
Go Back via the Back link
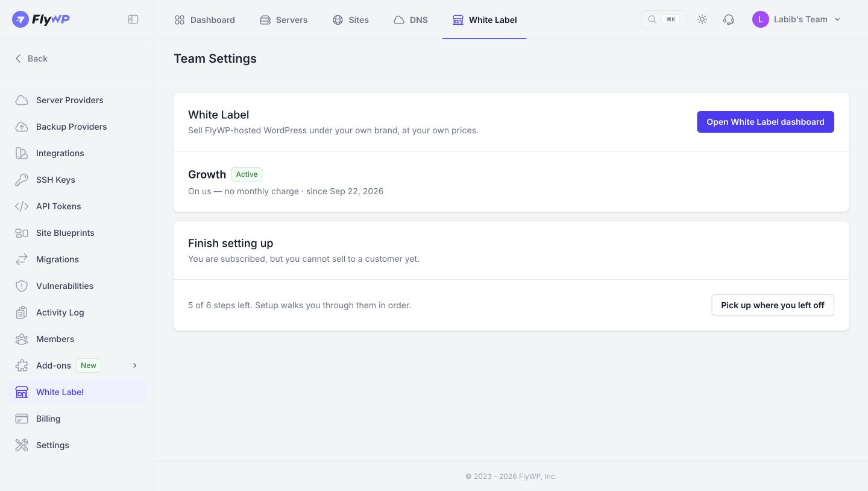pos(31,59)
